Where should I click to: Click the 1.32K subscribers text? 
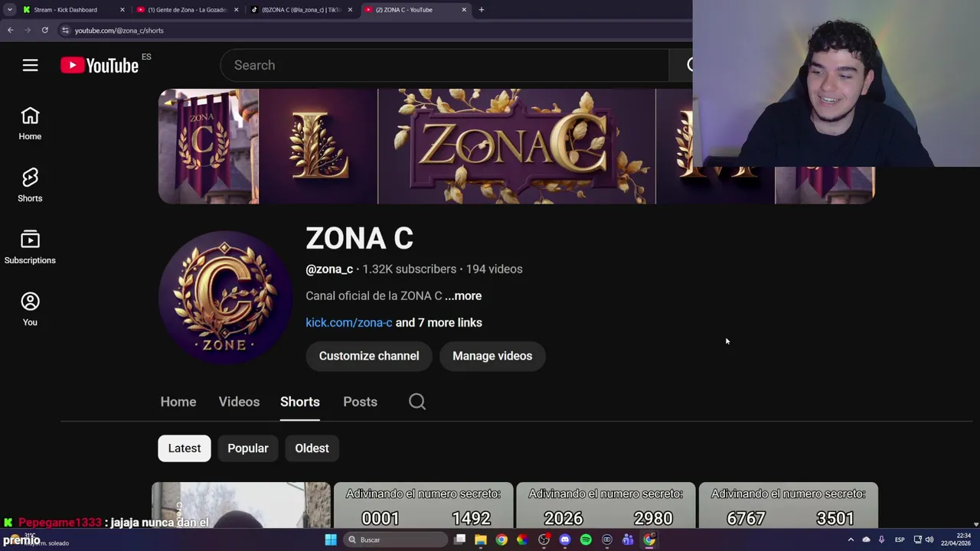coord(410,269)
